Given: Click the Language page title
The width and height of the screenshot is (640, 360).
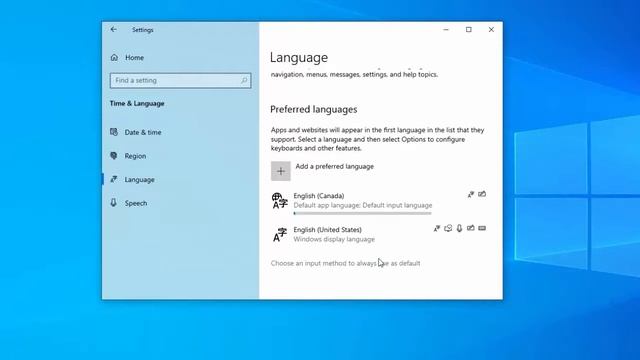Looking at the screenshot, I should coord(299,58).
